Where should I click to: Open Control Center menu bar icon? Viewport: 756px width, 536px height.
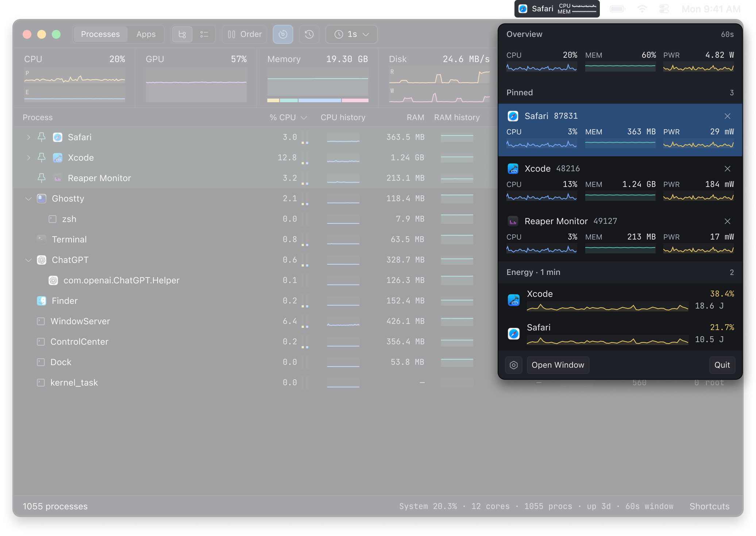[x=664, y=9]
